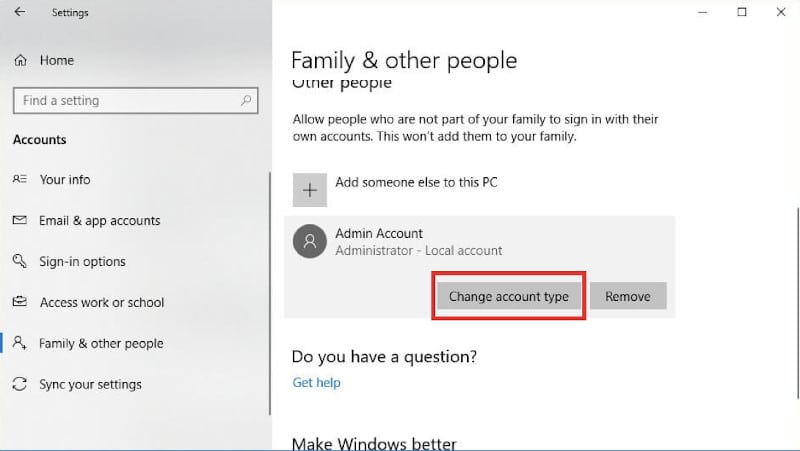
Task: Open the Home icon in sidebar
Action: 20,60
